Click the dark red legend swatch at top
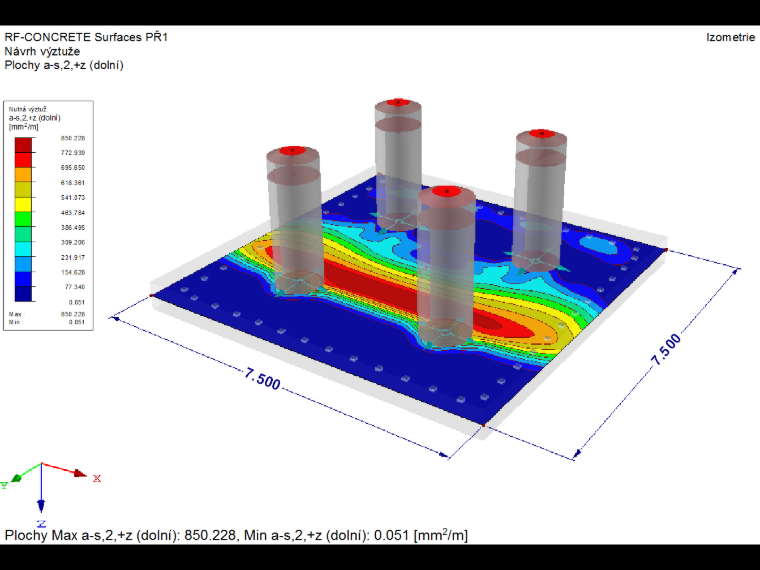Image resolution: width=760 pixels, height=570 pixels. tap(23, 145)
